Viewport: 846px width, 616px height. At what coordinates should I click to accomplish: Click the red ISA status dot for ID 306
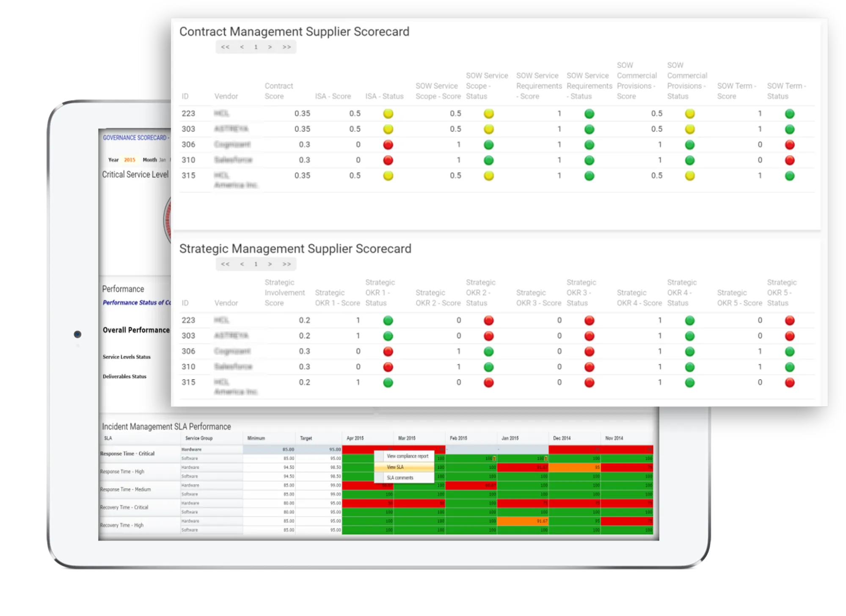[388, 145]
